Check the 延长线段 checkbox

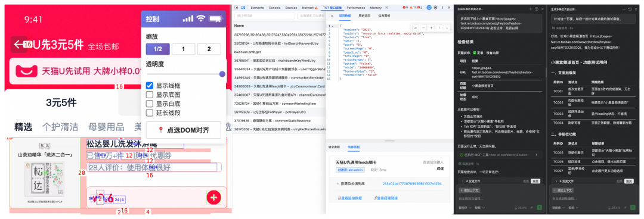150,113
